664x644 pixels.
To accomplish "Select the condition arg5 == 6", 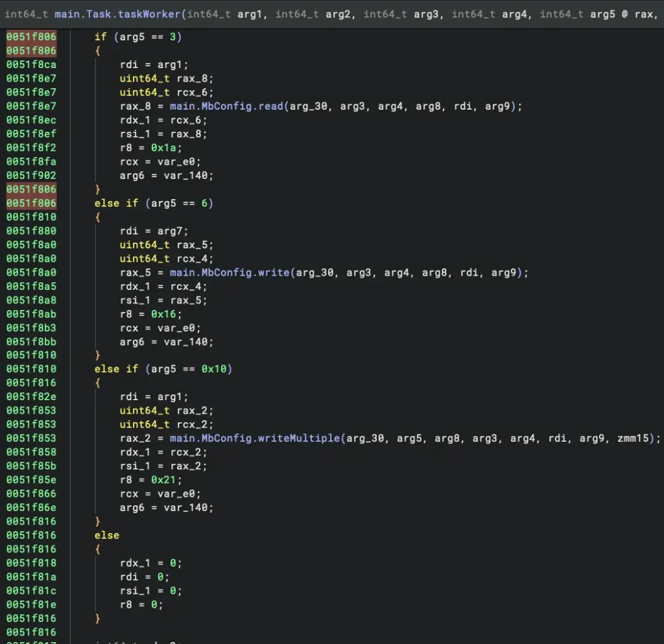I will (x=178, y=204).
